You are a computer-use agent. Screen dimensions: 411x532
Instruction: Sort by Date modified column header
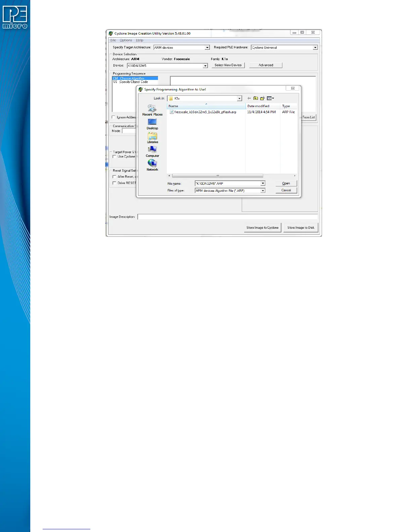point(263,106)
